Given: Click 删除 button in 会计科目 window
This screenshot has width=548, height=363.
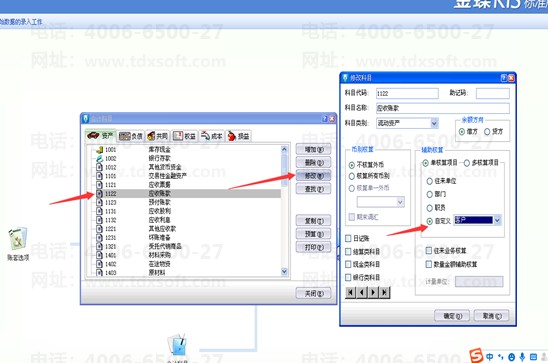Looking at the screenshot, I should click(x=313, y=162).
